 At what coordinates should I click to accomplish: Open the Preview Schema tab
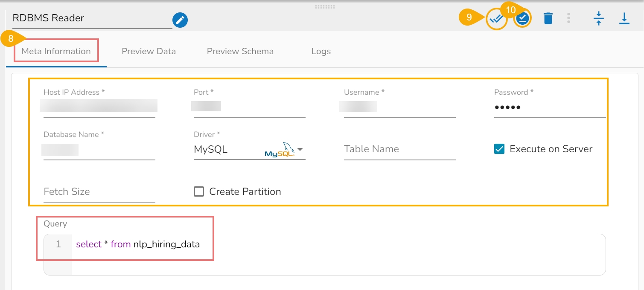pyautogui.click(x=240, y=51)
